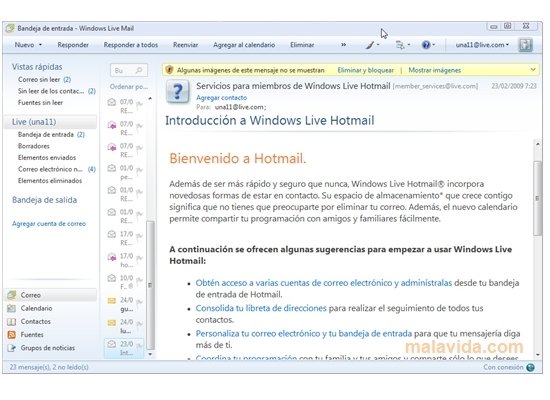550x400 pixels.
Task: Toggle flag on the 24/0 gu... message
Action: pyautogui.click(x=139, y=302)
